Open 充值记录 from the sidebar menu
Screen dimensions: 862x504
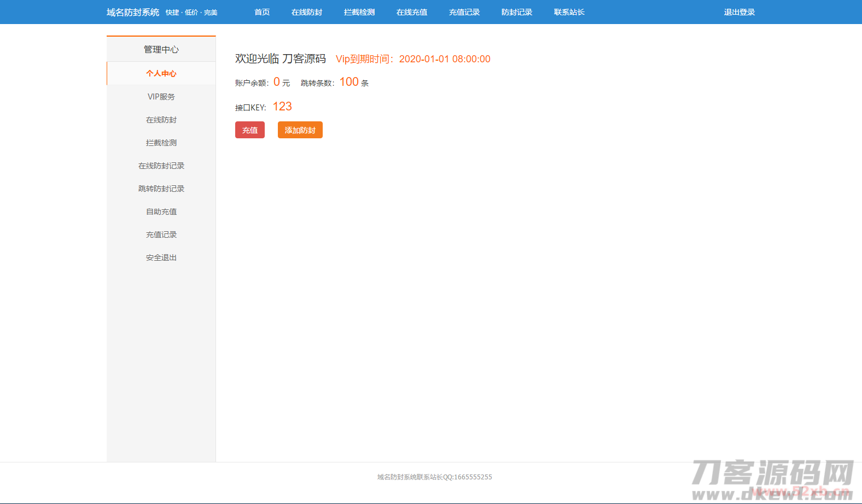(161, 235)
